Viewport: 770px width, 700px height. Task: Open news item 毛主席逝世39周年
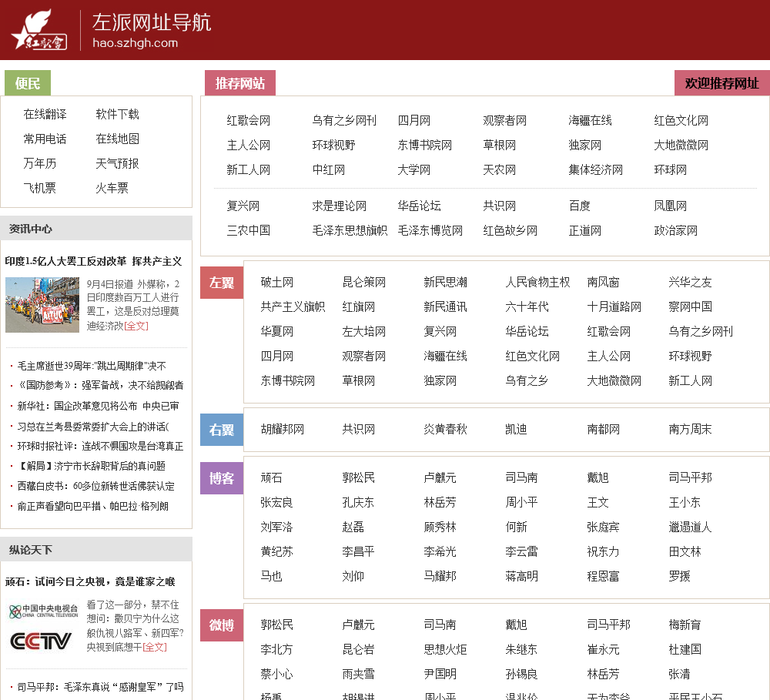click(x=92, y=366)
